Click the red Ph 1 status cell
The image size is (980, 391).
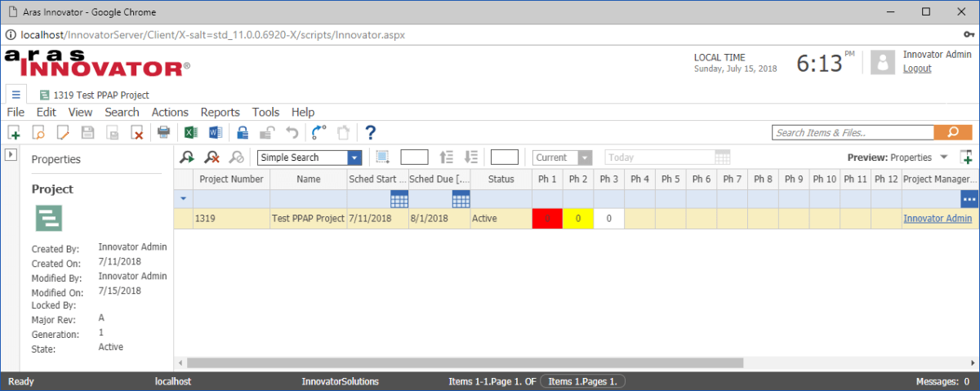click(547, 219)
